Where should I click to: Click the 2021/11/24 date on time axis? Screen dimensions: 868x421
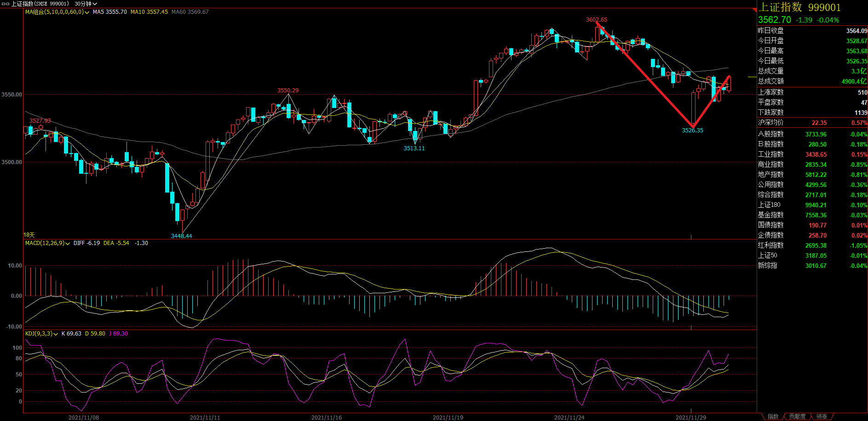point(569,417)
